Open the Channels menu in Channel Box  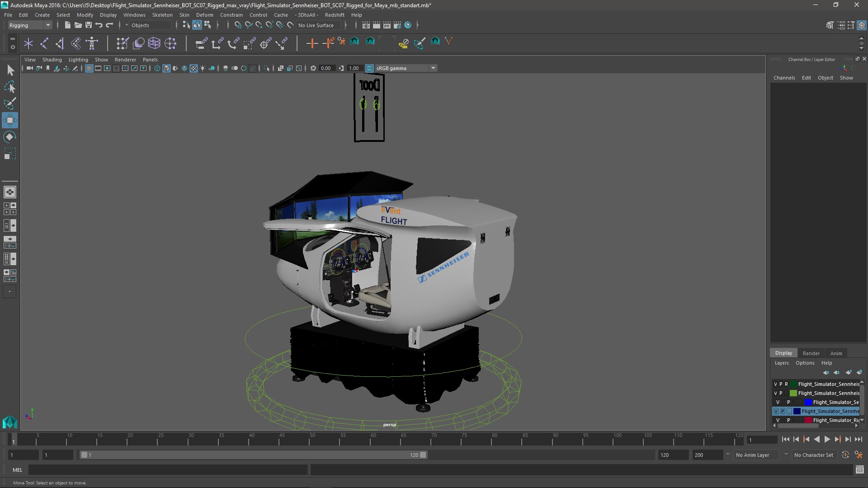(784, 78)
